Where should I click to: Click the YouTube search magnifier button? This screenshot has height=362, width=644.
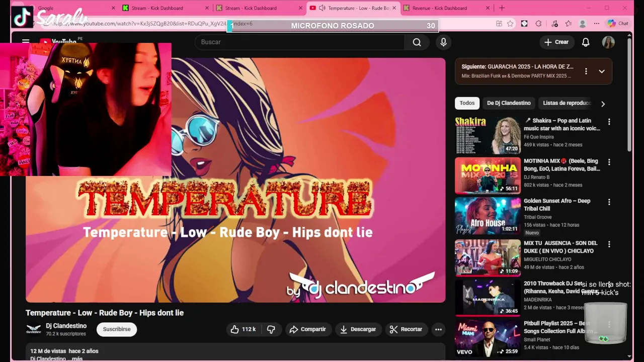coord(417,42)
